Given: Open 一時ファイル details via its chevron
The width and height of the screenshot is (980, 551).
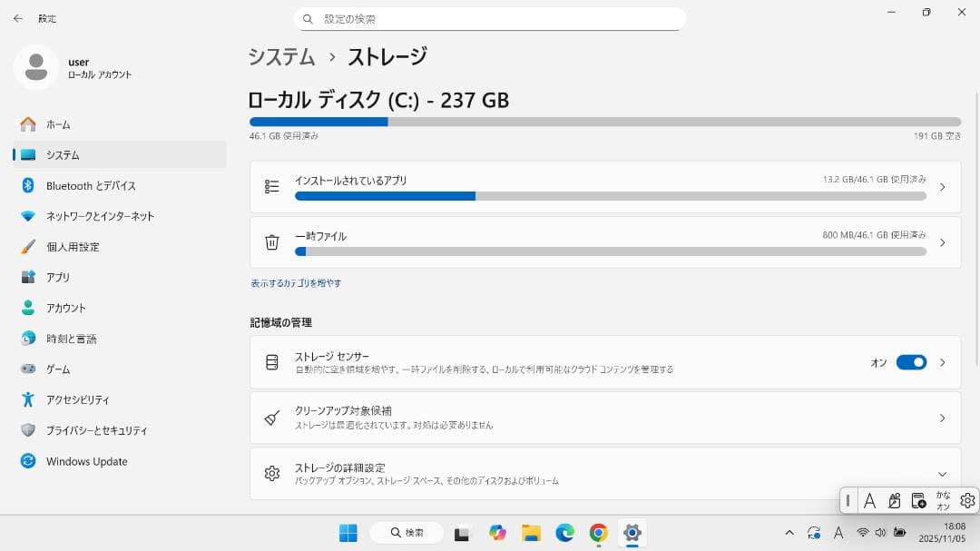Looking at the screenshot, I should tap(944, 241).
